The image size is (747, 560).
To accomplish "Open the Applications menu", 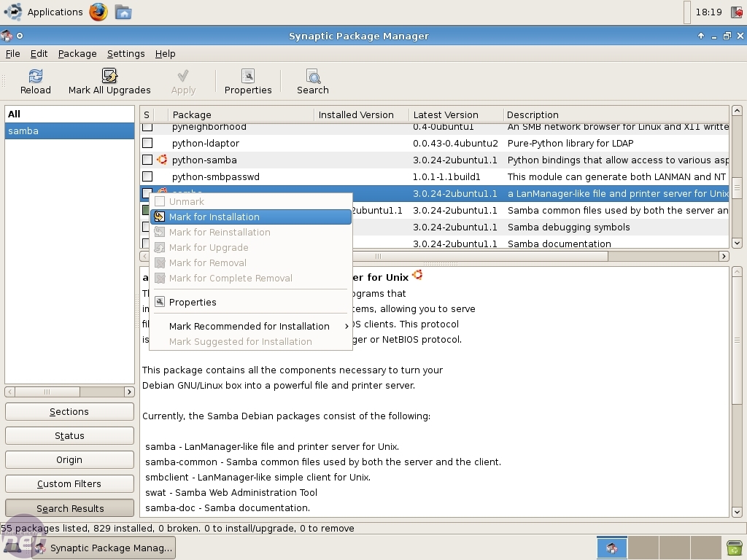I will pyautogui.click(x=55, y=12).
